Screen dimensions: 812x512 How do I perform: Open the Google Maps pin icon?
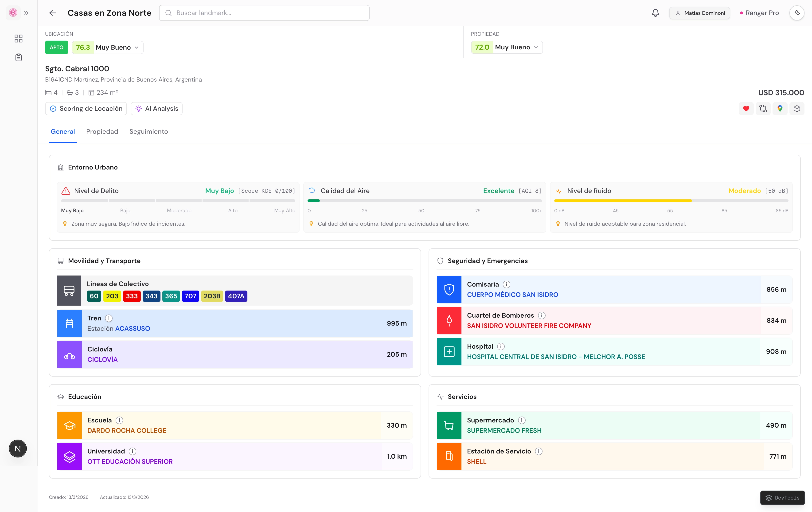point(780,109)
